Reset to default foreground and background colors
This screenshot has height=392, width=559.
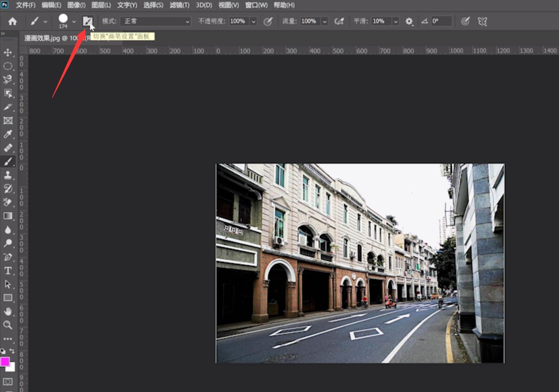point(3,351)
